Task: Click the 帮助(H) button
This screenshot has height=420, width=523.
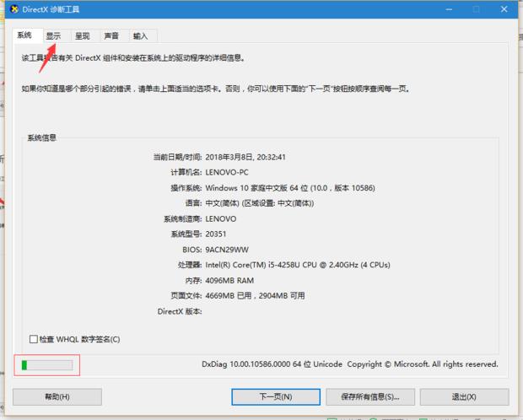Action: click(57, 396)
